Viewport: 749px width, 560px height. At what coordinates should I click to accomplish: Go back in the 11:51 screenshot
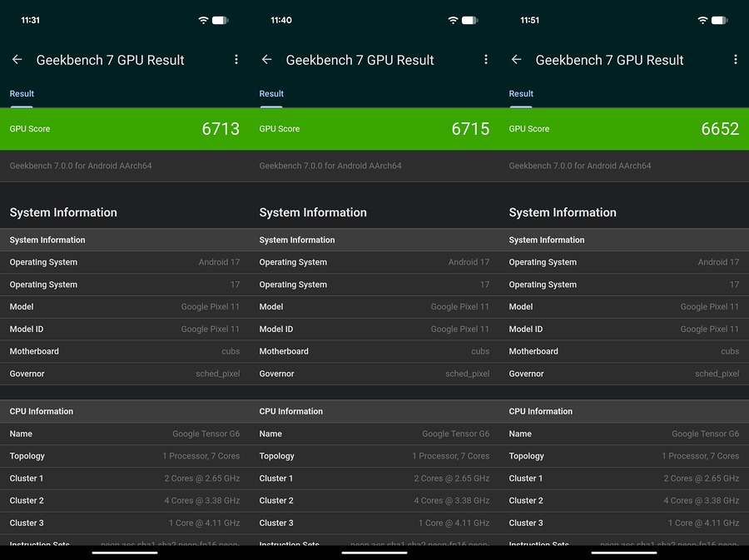(x=516, y=60)
